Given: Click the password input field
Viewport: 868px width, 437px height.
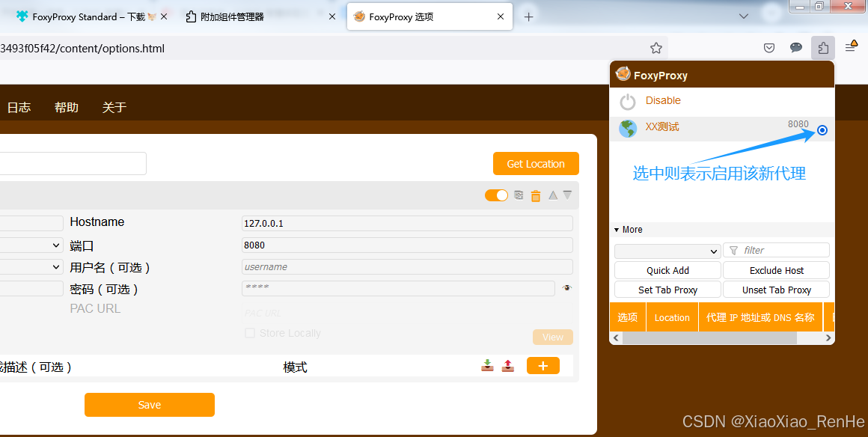Looking at the screenshot, I should click(x=399, y=288).
